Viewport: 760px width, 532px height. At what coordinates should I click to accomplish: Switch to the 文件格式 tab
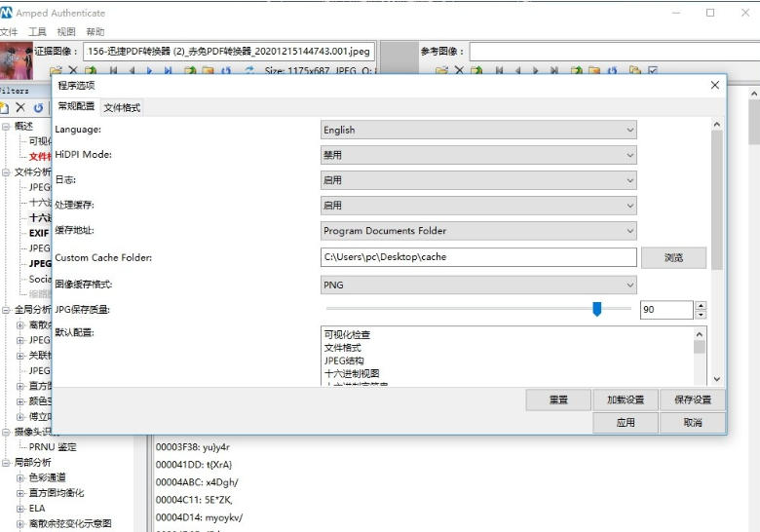[122, 107]
